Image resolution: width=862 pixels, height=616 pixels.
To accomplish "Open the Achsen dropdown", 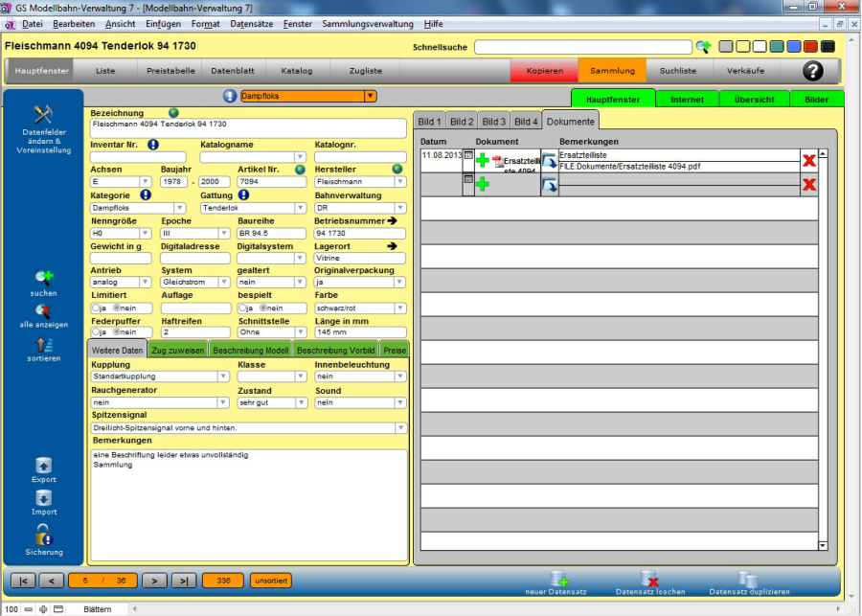I will coord(146,181).
